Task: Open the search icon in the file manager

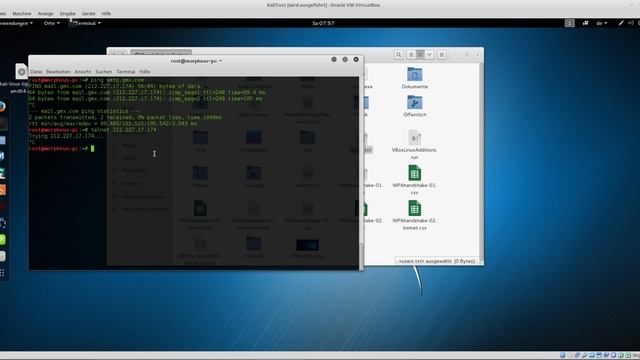Action: pos(399,55)
